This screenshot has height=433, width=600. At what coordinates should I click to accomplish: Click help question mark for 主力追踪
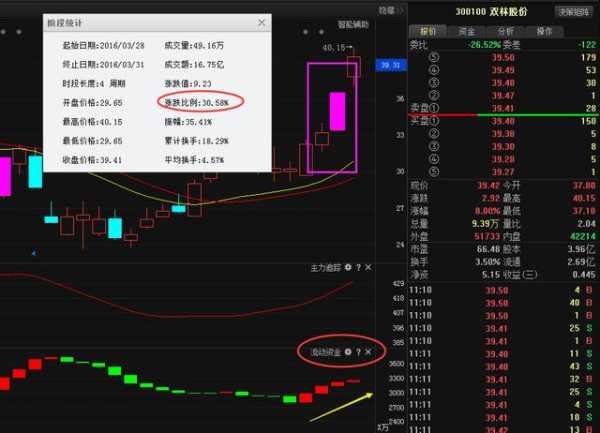pyautogui.click(x=358, y=268)
